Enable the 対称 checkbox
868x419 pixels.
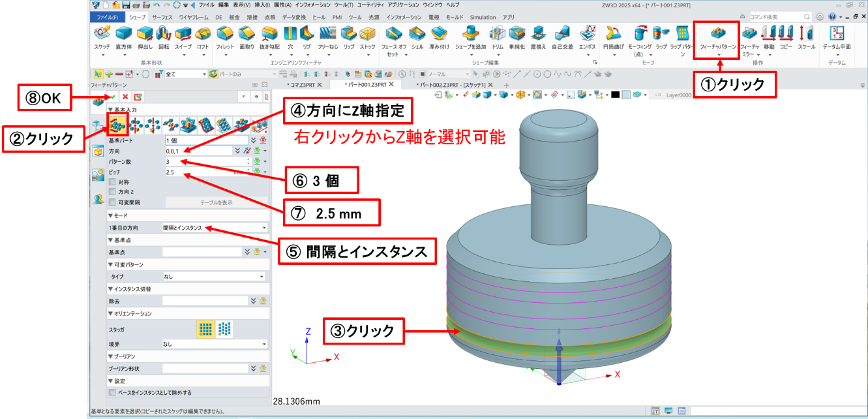(x=112, y=182)
